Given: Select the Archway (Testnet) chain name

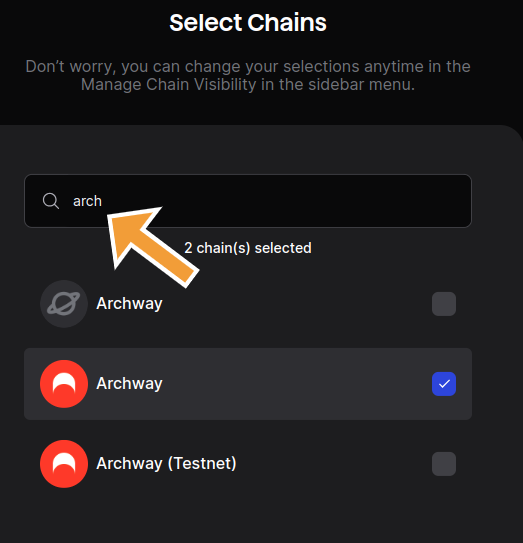Looking at the screenshot, I should pyautogui.click(x=166, y=464).
